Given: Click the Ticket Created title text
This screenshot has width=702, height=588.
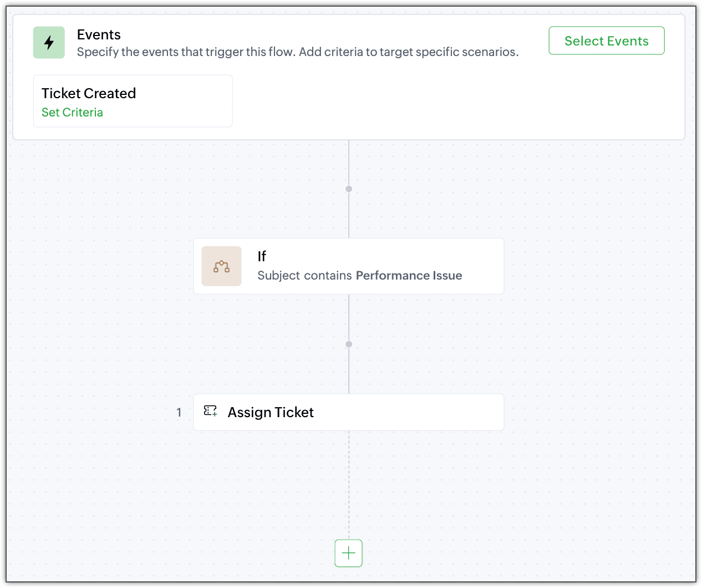Looking at the screenshot, I should point(89,93).
